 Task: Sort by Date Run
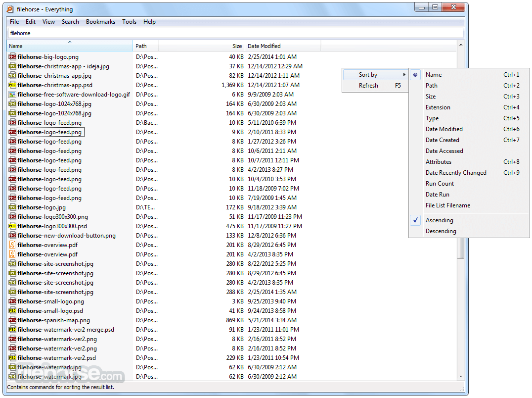469,194
